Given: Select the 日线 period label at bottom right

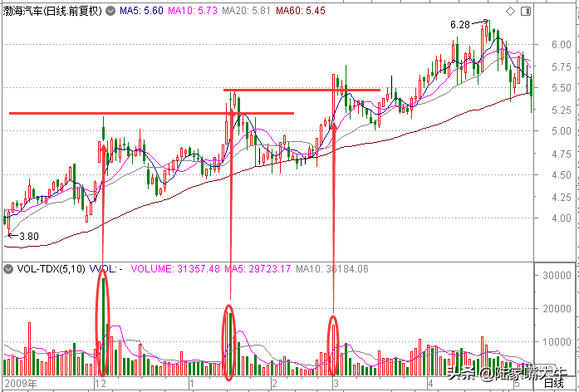Looking at the screenshot, I should point(554,383).
